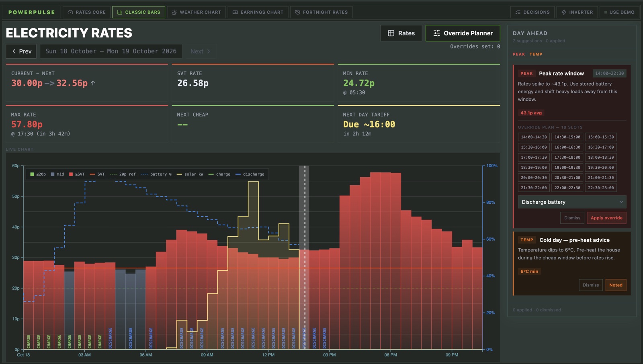Filter suggestions by TEMP tag
Screen dimensions: 643x364
[x=536, y=54]
